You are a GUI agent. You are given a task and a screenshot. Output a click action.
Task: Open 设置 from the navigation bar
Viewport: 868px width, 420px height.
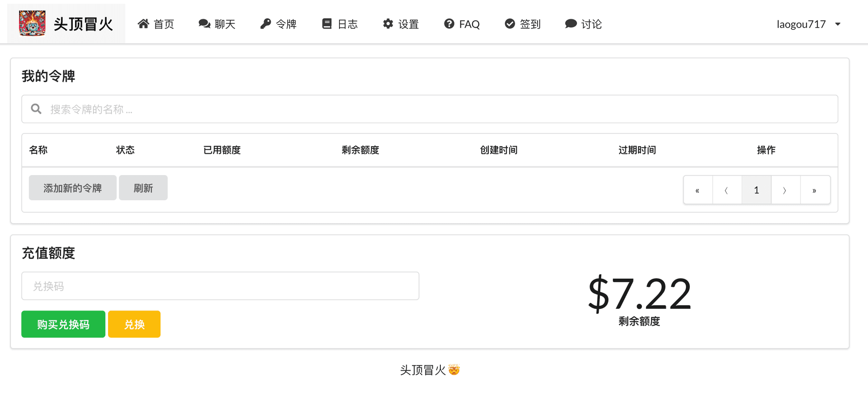tap(401, 24)
